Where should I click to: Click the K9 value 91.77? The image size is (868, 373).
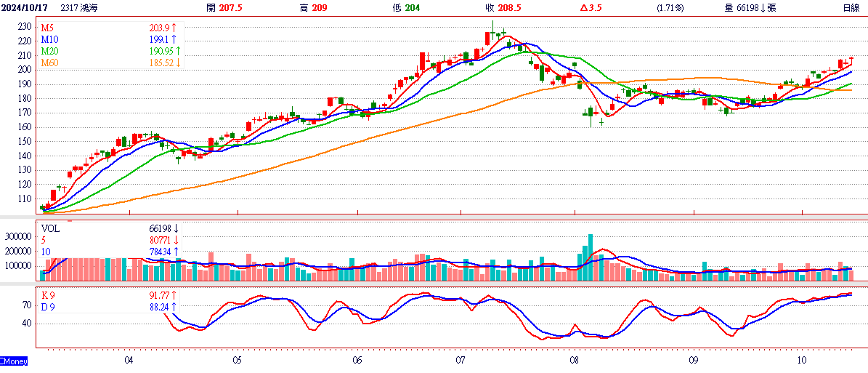point(160,295)
